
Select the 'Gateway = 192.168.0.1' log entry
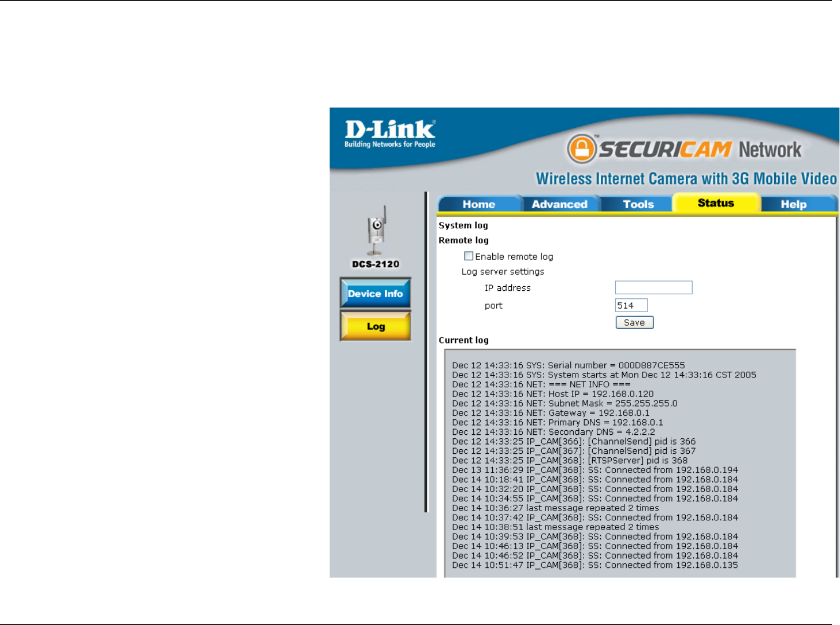point(551,413)
